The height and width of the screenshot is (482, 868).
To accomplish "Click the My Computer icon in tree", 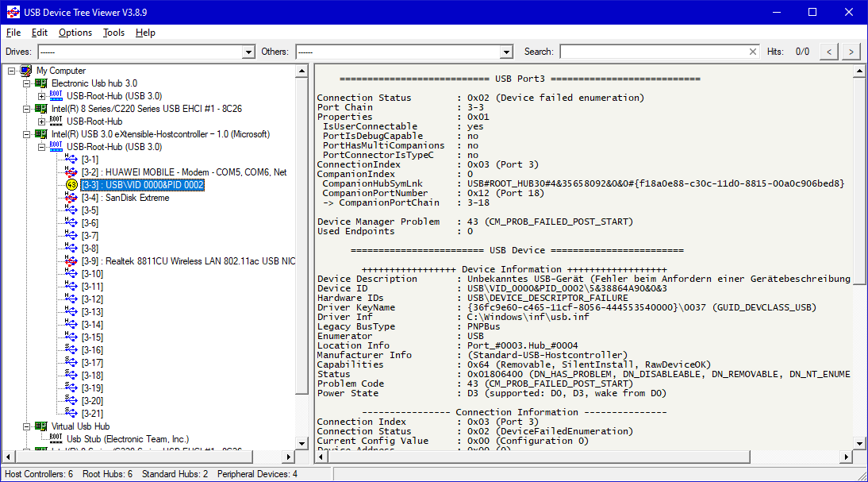I will click(26, 71).
